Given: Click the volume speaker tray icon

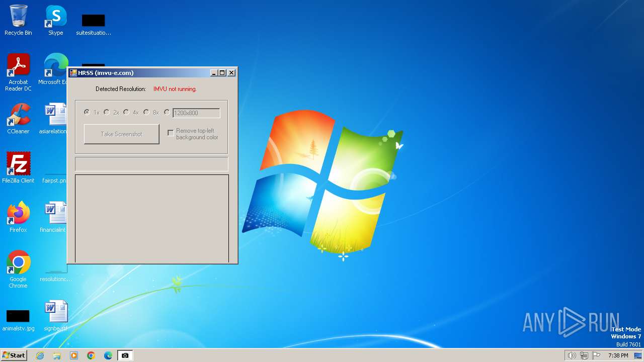Looking at the screenshot, I should (x=572, y=355).
